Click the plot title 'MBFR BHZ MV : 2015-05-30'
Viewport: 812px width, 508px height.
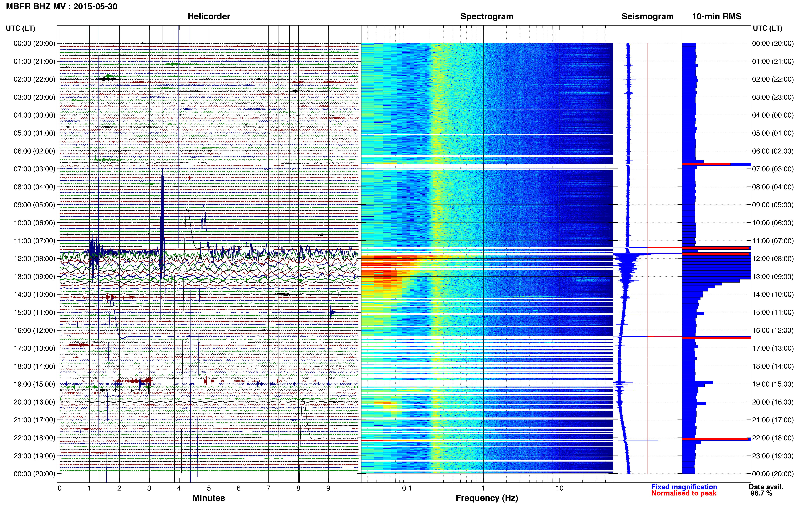coord(62,6)
